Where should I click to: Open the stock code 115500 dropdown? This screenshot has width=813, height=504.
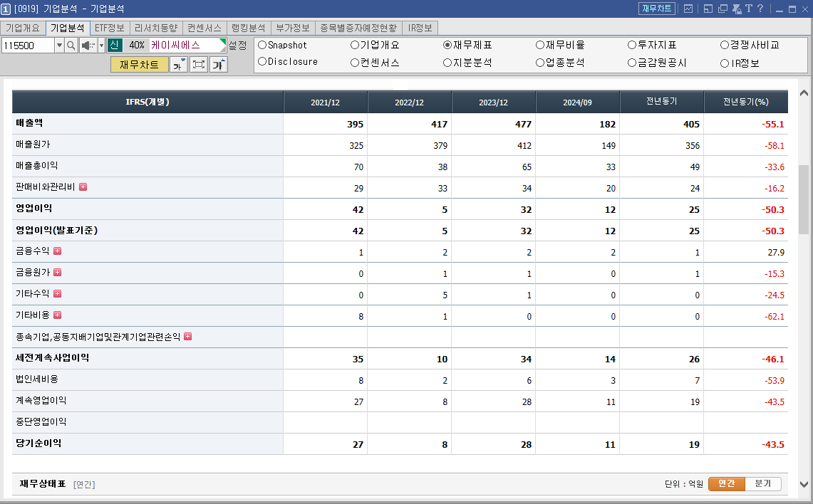pyautogui.click(x=59, y=45)
